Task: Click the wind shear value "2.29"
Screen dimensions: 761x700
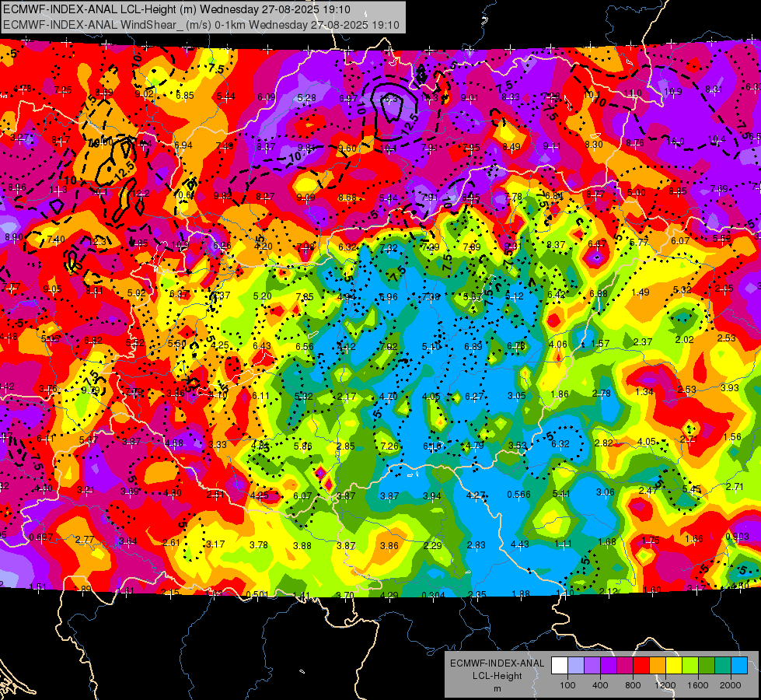Action: point(432,545)
